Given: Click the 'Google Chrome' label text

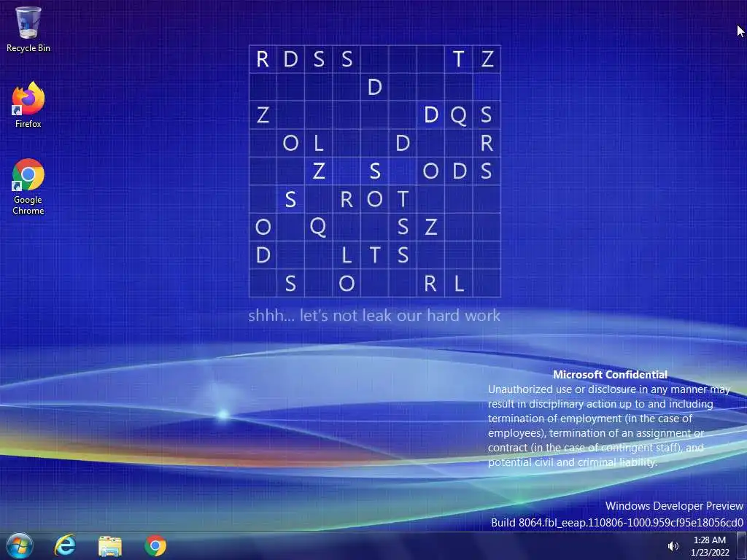Looking at the screenshot, I should point(28,205).
